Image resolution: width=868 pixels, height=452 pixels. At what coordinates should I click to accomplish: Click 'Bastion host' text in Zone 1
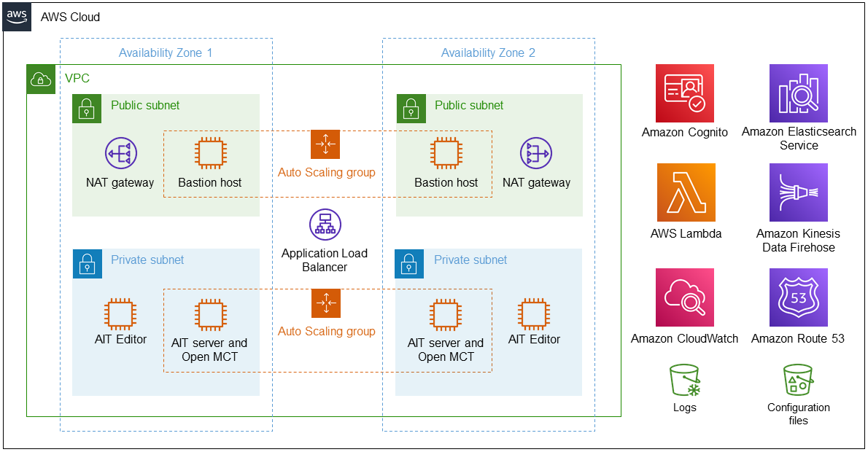pos(210,182)
